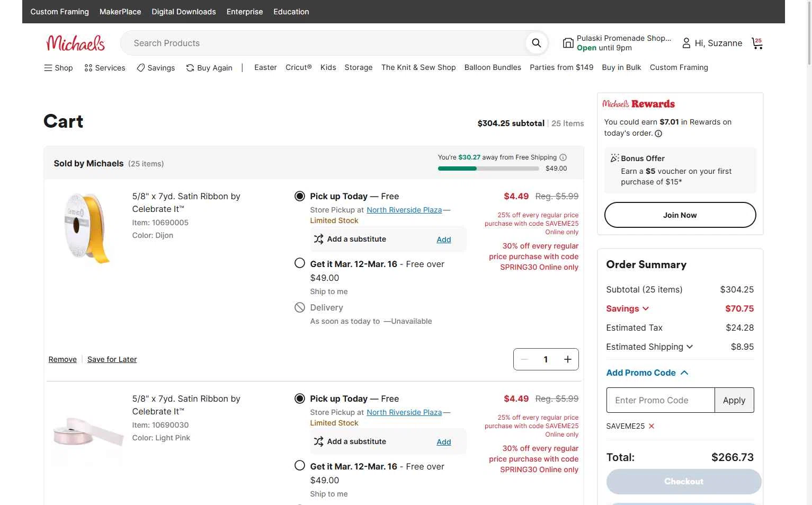Open Balloon Bundles category

(493, 67)
